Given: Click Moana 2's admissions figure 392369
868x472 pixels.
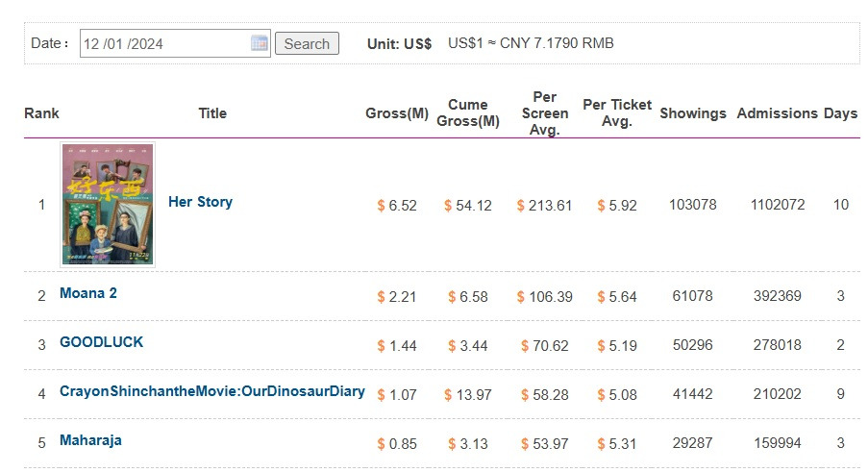Looking at the screenshot, I should click(x=778, y=296).
